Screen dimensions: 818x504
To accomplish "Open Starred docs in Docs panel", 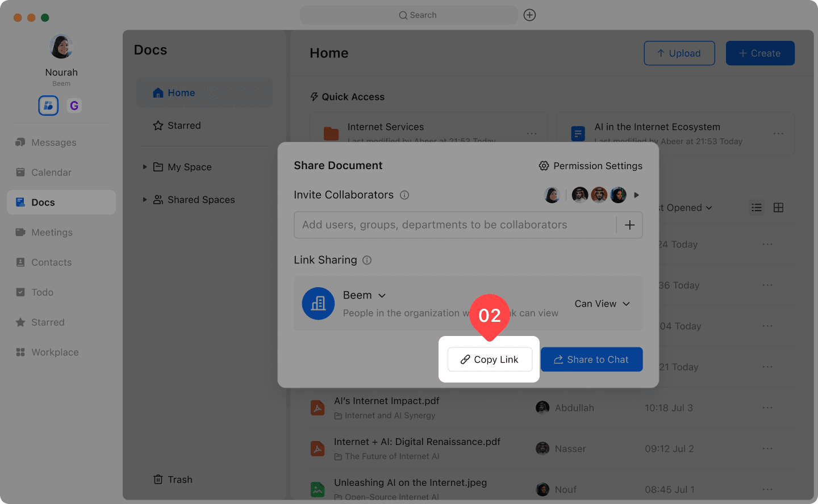I will click(x=183, y=125).
